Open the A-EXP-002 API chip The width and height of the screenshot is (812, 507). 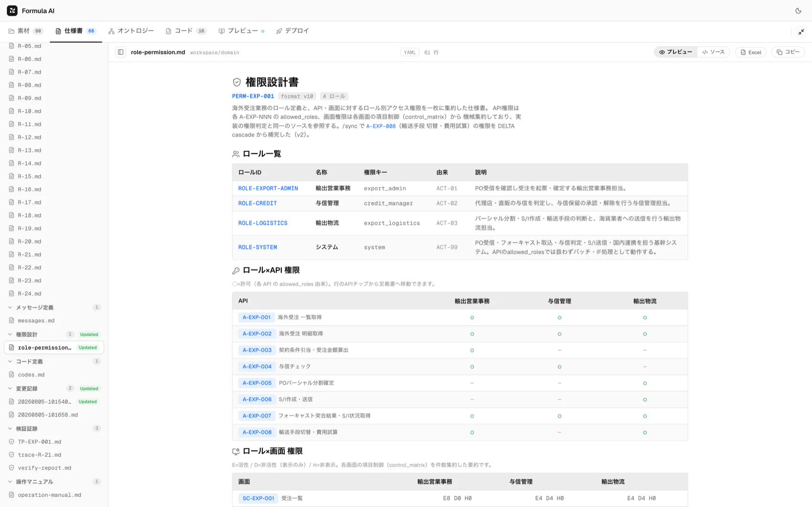[x=256, y=334]
